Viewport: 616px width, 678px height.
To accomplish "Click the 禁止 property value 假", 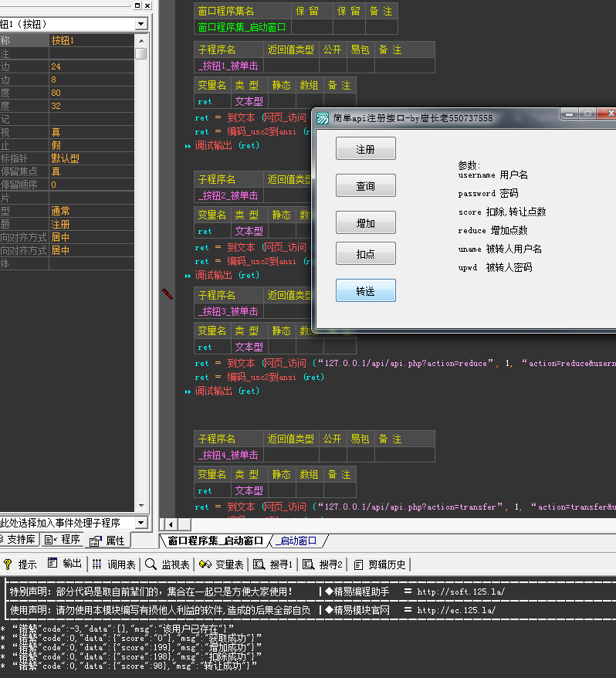I will 56,145.
